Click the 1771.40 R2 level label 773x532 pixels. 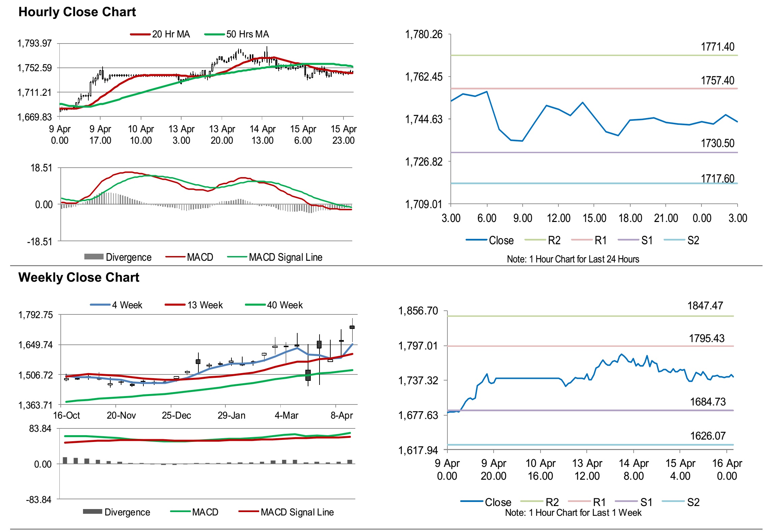coord(717,47)
